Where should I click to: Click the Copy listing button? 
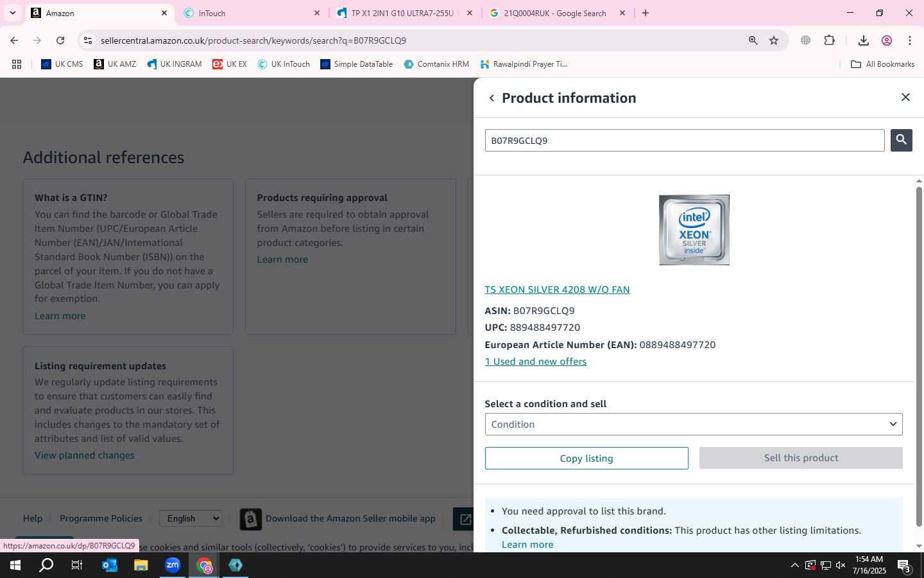pos(586,458)
